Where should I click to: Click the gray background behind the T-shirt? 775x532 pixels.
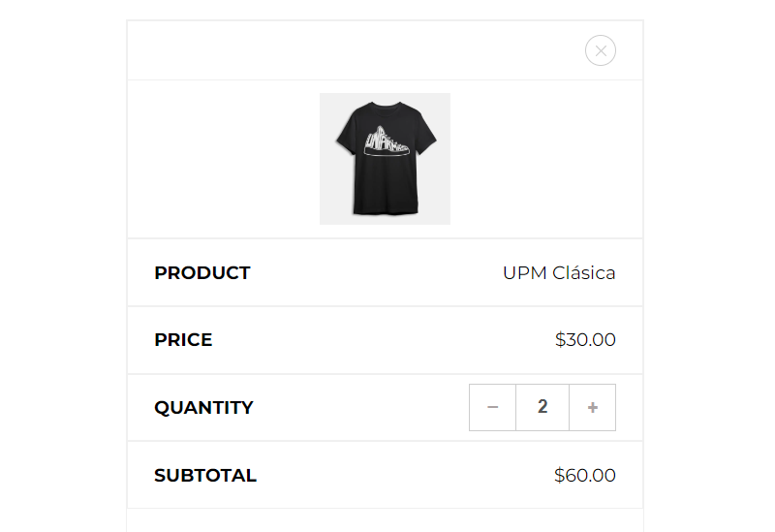tap(334, 208)
